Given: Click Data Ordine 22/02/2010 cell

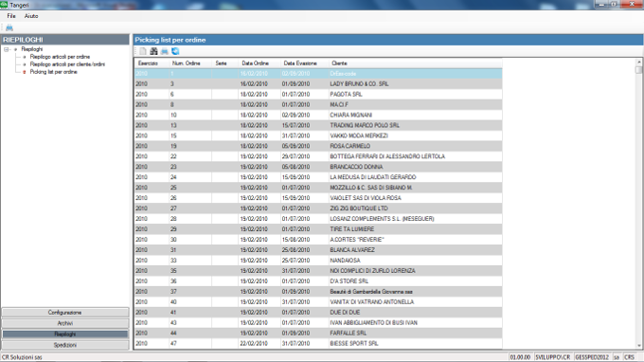Looking at the screenshot, I should tap(259, 343).
